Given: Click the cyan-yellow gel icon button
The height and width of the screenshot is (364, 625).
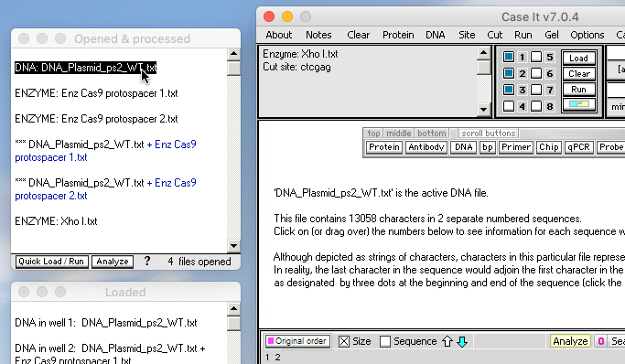Looking at the screenshot, I should click(x=578, y=105).
